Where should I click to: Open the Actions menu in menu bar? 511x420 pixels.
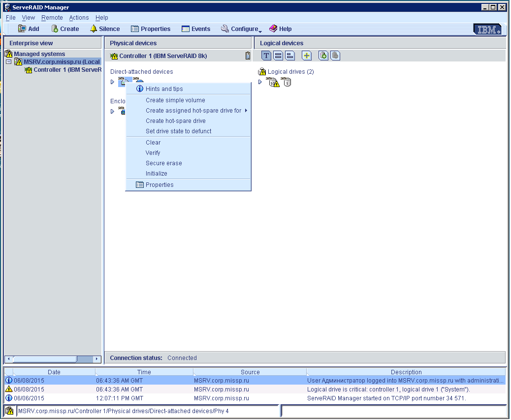[79, 18]
